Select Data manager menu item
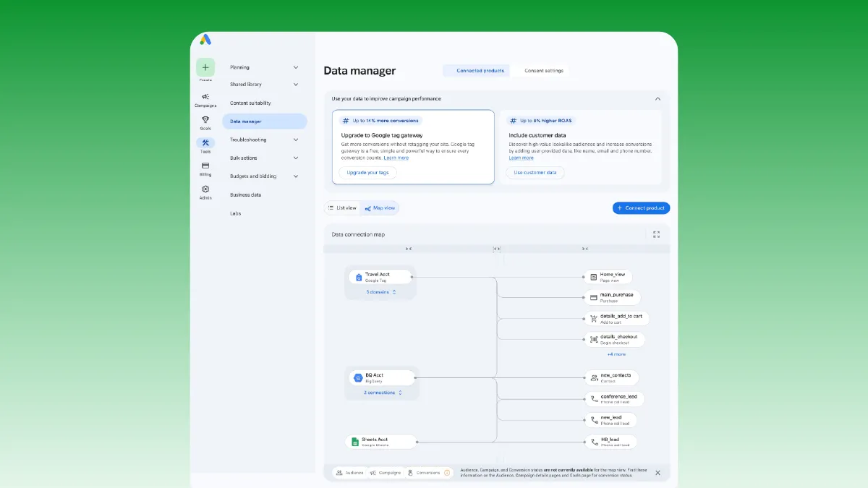 (x=265, y=121)
